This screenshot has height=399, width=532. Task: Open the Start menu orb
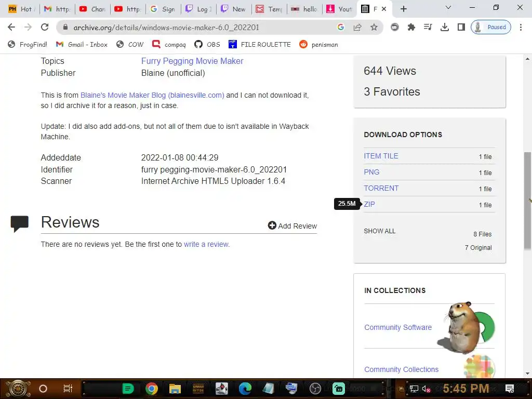[x=18, y=389]
